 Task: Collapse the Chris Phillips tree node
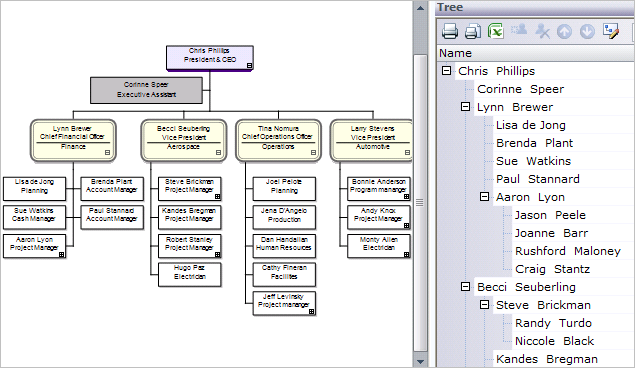pos(446,71)
